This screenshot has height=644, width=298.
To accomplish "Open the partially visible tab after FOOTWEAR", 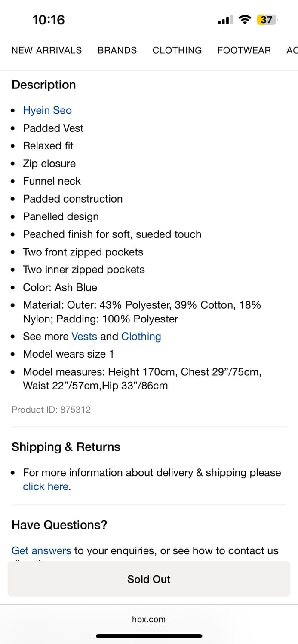I will [x=292, y=50].
